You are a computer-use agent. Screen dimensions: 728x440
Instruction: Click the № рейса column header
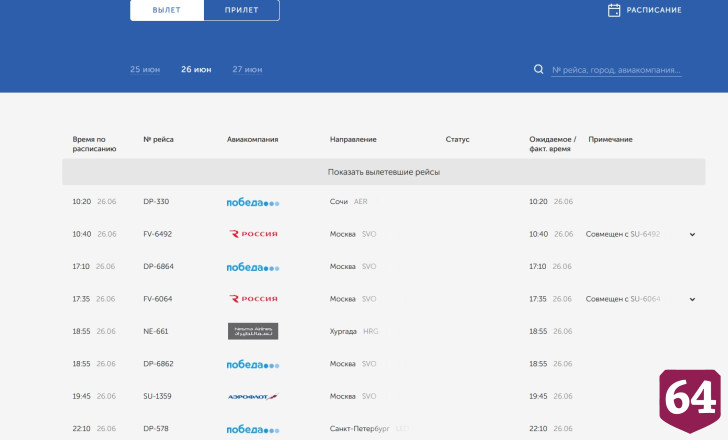tap(158, 139)
